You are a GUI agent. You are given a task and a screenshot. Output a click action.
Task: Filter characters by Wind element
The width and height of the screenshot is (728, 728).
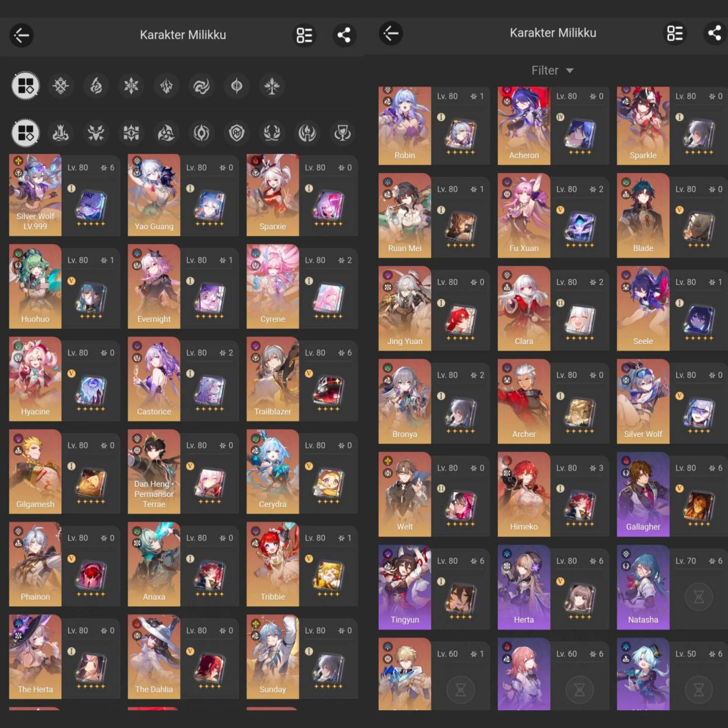point(201,86)
